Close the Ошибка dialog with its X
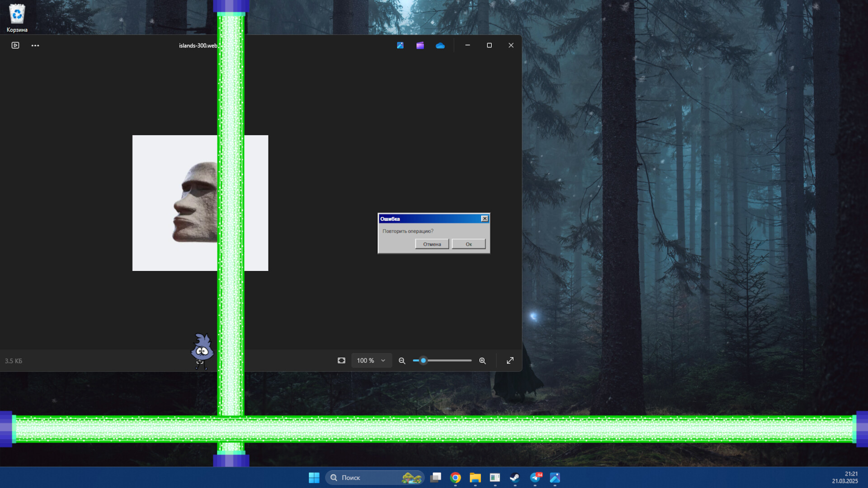Viewport: 868px width, 488px height. tap(485, 218)
